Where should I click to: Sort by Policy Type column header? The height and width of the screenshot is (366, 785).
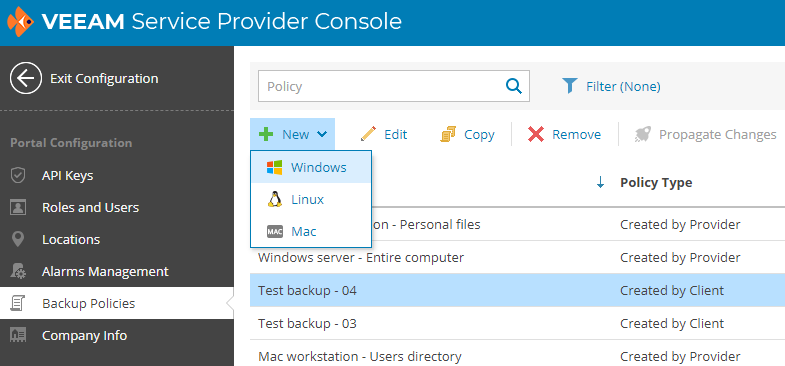(656, 183)
